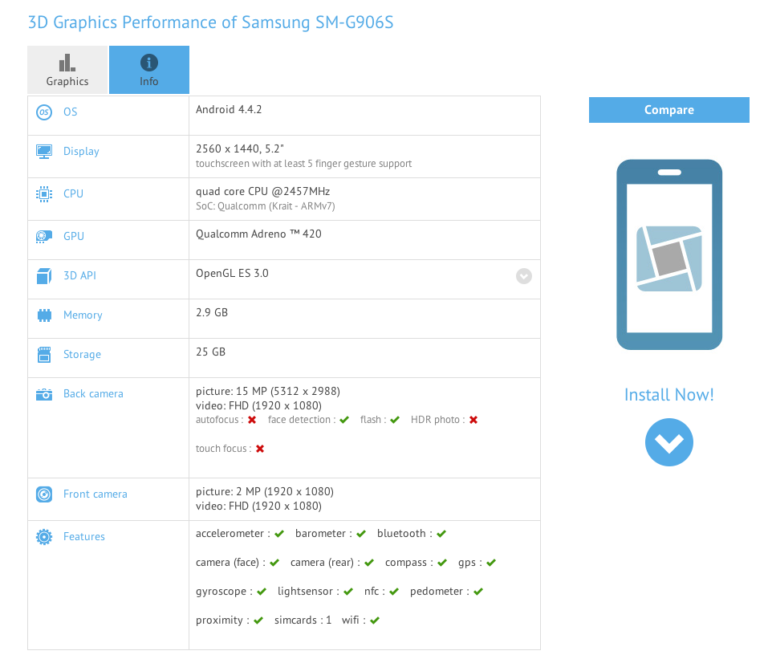Click the Features gear icon
The width and height of the screenshot is (768, 659).
pyautogui.click(x=44, y=537)
